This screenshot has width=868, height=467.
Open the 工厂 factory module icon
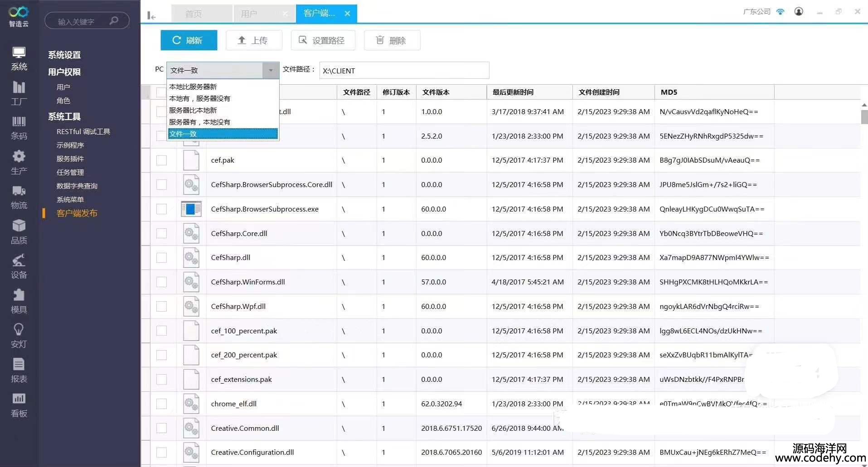(19, 93)
